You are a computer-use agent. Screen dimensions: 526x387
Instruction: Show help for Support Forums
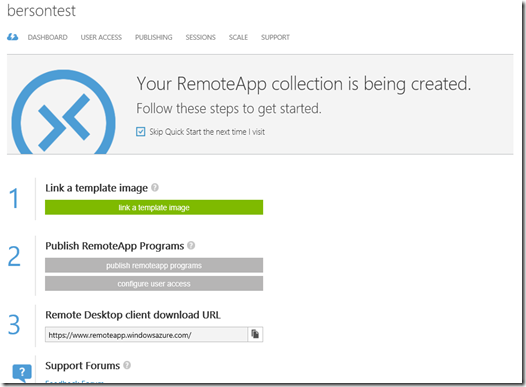coord(127,365)
